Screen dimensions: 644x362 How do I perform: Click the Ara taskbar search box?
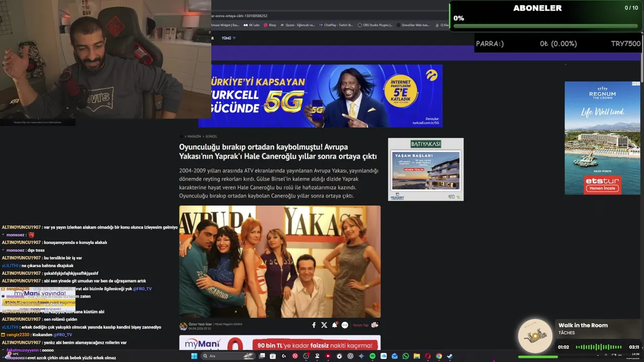pyautogui.click(x=228, y=356)
